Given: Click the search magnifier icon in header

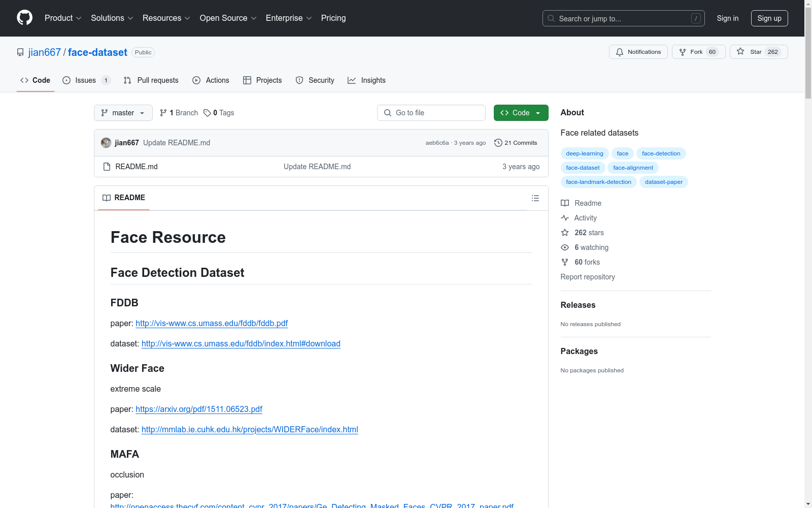Looking at the screenshot, I should coord(551,18).
